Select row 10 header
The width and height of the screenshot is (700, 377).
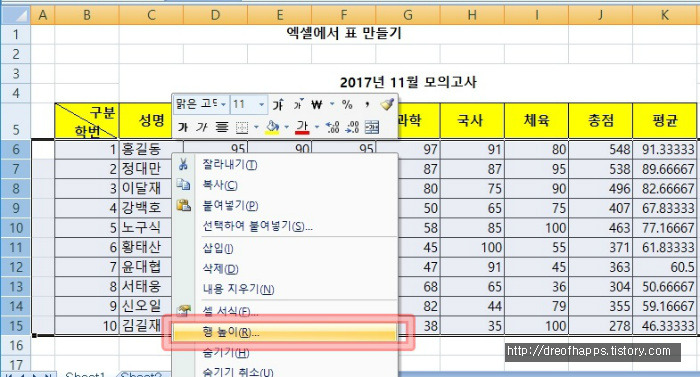coord(16,228)
